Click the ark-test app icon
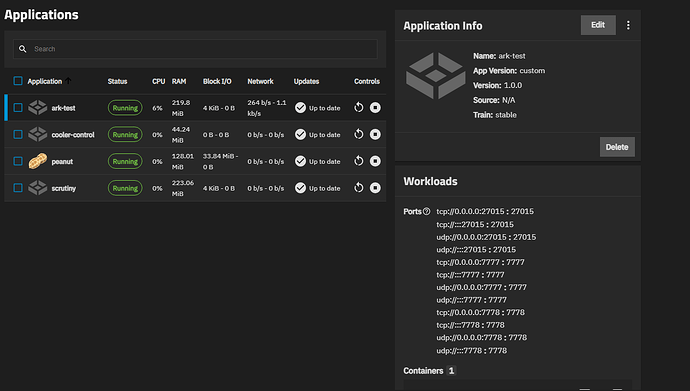Viewport: 690px width, 391px height. pos(37,108)
